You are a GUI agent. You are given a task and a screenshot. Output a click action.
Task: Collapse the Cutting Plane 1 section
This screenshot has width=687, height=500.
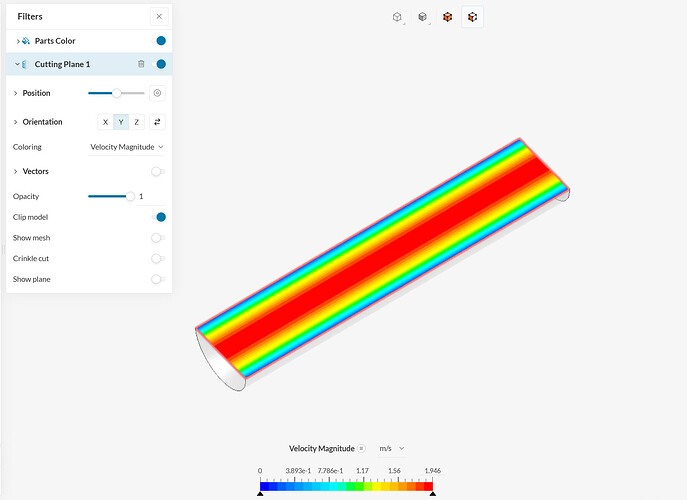pos(17,64)
